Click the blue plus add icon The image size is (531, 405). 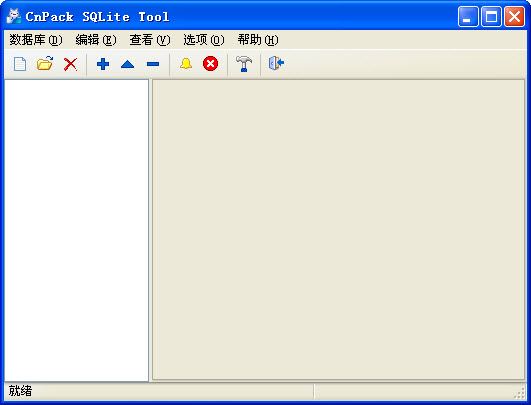(x=103, y=64)
